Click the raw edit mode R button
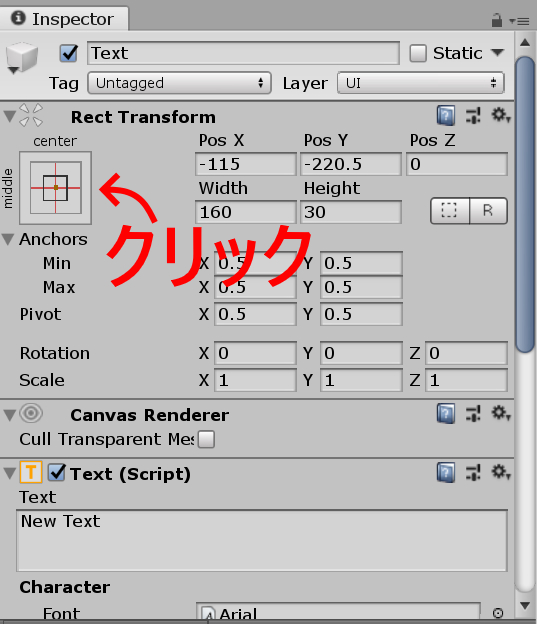 488,211
